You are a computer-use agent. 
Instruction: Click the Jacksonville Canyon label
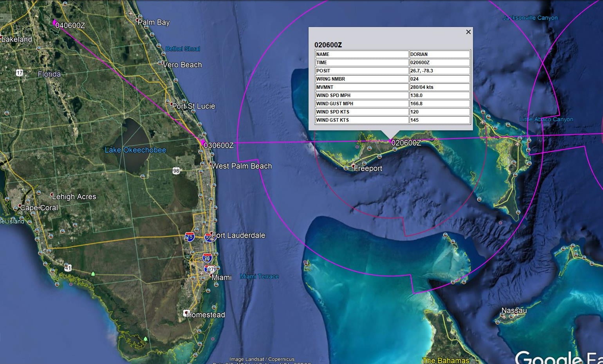pyautogui.click(x=530, y=18)
